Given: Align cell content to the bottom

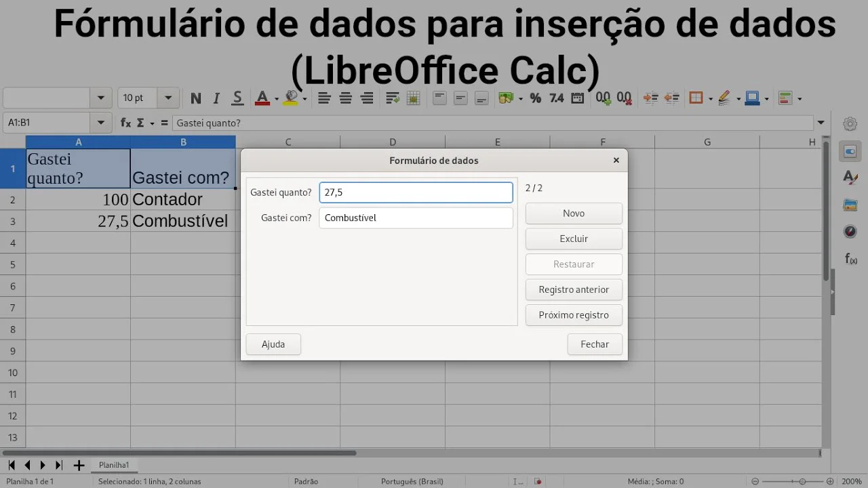Looking at the screenshot, I should click(x=481, y=98).
